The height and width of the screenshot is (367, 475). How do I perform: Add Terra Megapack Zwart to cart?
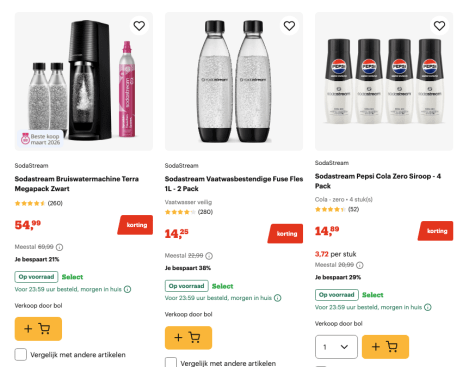coord(38,329)
